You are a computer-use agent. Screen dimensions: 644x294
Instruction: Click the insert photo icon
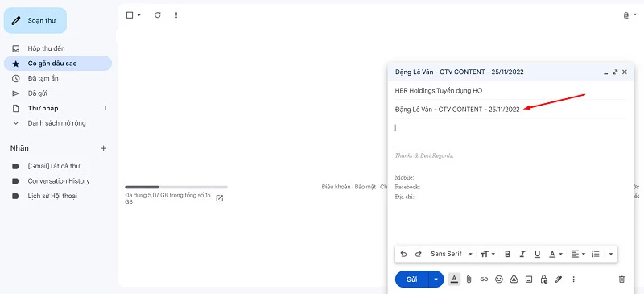[529, 280]
